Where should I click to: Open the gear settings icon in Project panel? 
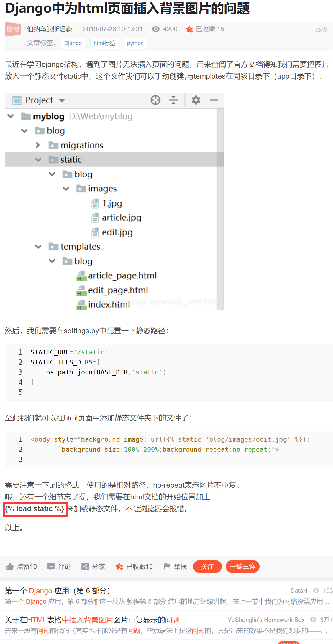tap(196, 100)
